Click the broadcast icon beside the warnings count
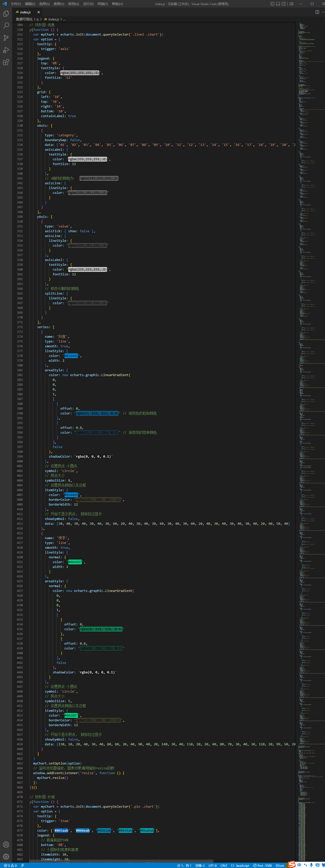This screenshot has width=325, height=868. pos(22,865)
